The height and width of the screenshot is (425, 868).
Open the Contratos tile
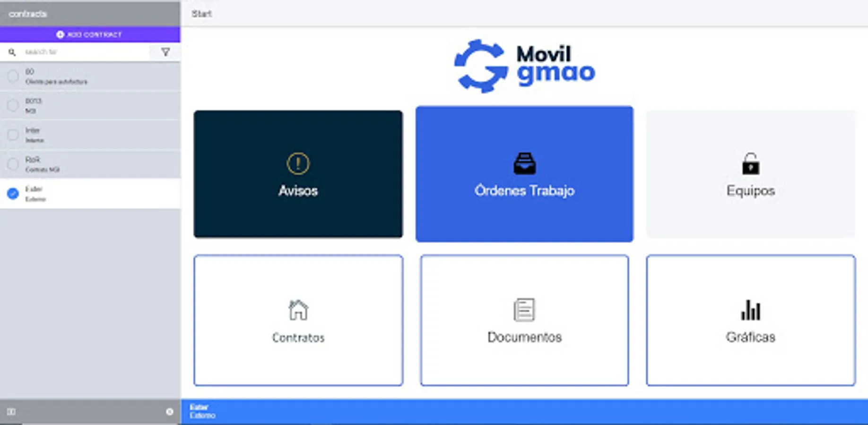298,320
